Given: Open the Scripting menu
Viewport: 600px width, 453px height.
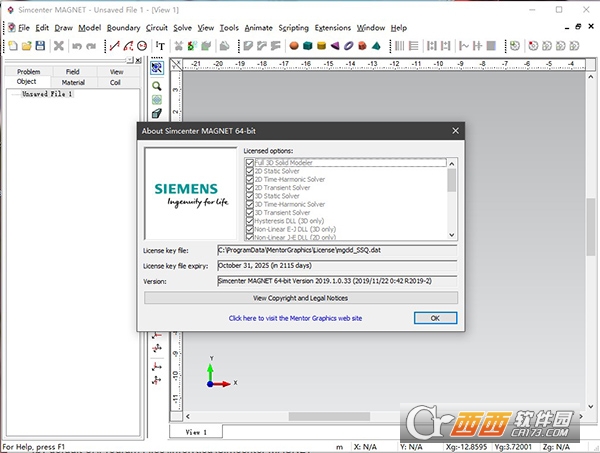Looking at the screenshot, I should [293, 28].
